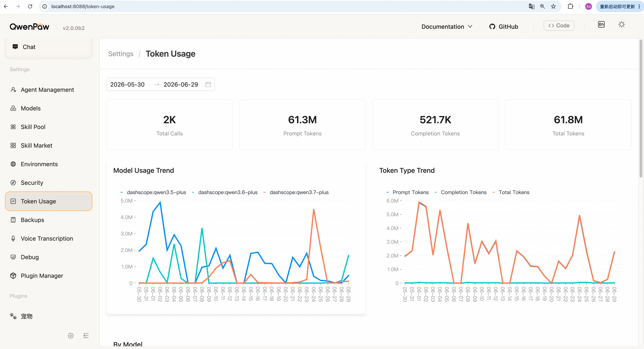The height and width of the screenshot is (349, 644).
Task: Click the Chat speech-bubble icon
Action: click(15, 47)
